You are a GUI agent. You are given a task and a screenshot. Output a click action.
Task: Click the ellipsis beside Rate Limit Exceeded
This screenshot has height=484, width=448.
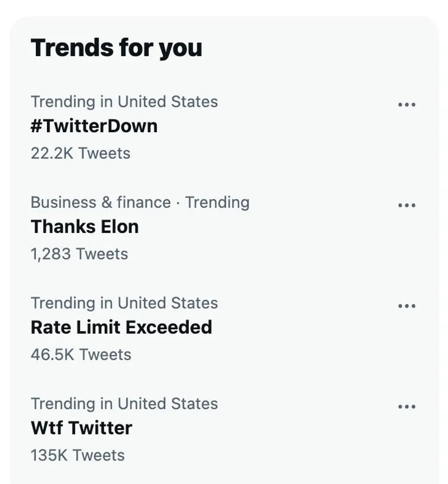click(x=407, y=306)
